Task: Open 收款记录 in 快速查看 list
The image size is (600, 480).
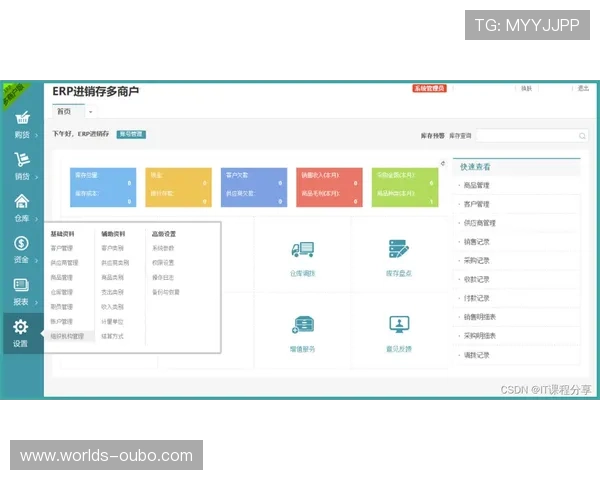Action: coord(476,279)
